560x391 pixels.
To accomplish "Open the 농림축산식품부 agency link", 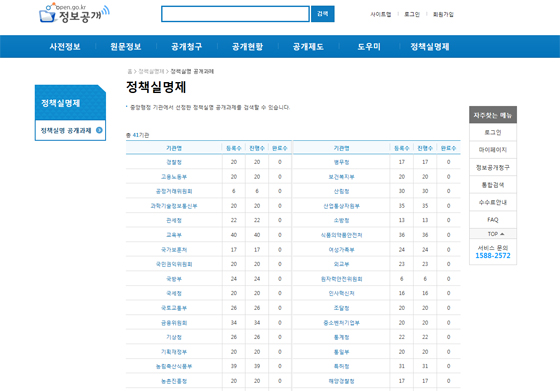I will [174, 366].
